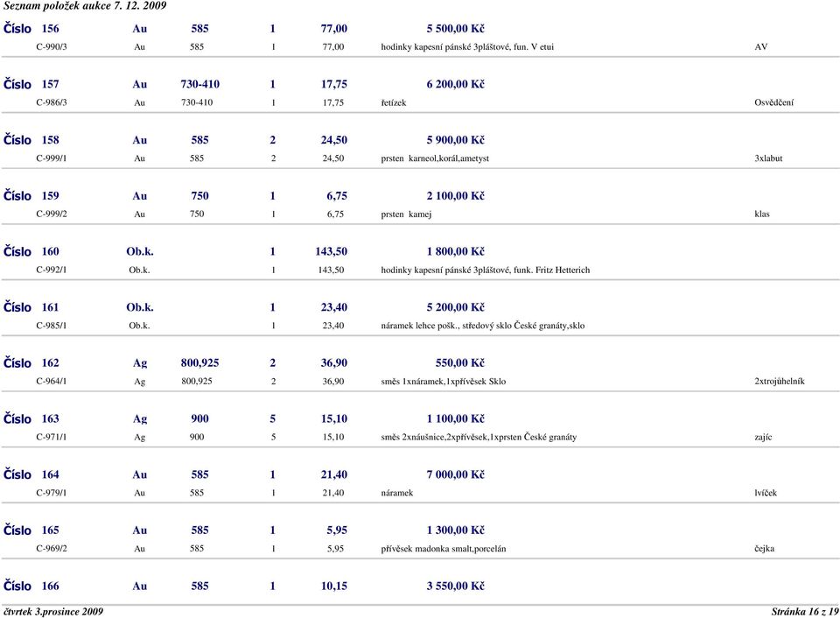The width and height of the screenshot is (840, 618).
Task: Select price 5 200,00 Kč for lot 161
Action: pyautogui.click(x=455, y=307)
